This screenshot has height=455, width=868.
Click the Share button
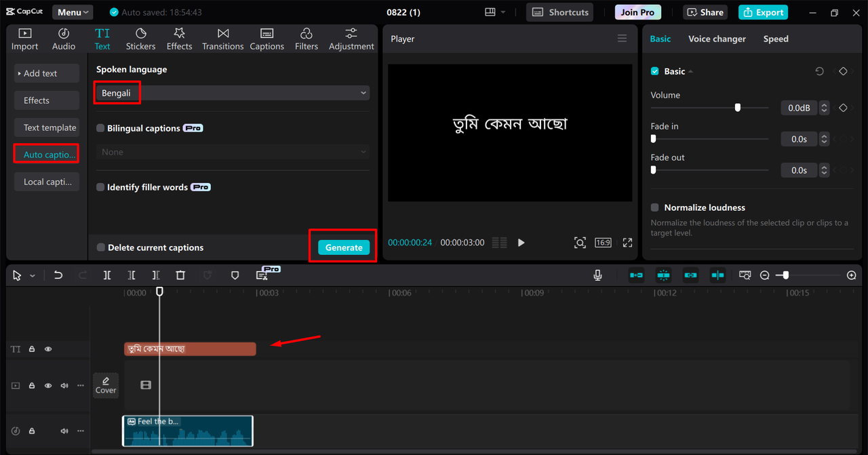tap(706, 12)
